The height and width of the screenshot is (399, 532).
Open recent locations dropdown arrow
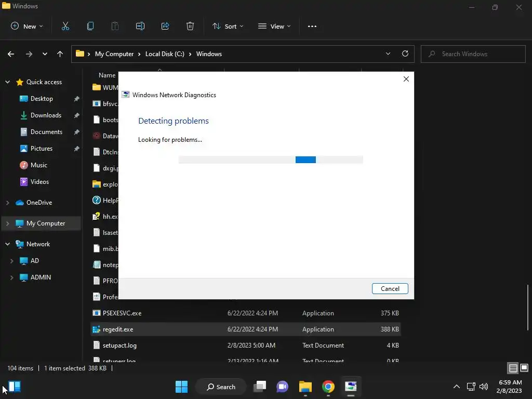point(45,54)
